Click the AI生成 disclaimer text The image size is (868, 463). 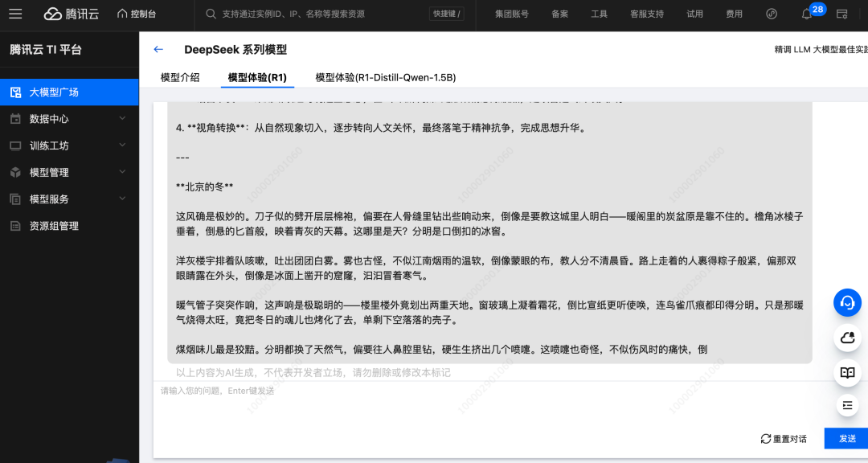(x=313, y=373)
